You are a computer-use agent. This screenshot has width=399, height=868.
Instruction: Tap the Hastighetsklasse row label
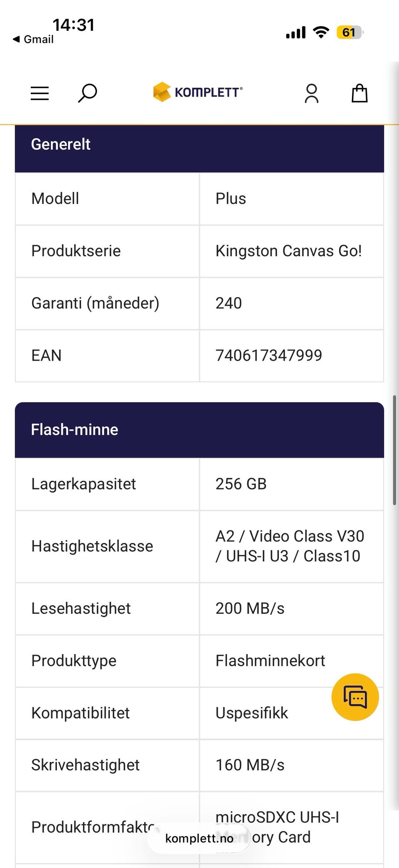tap(92, 546)
